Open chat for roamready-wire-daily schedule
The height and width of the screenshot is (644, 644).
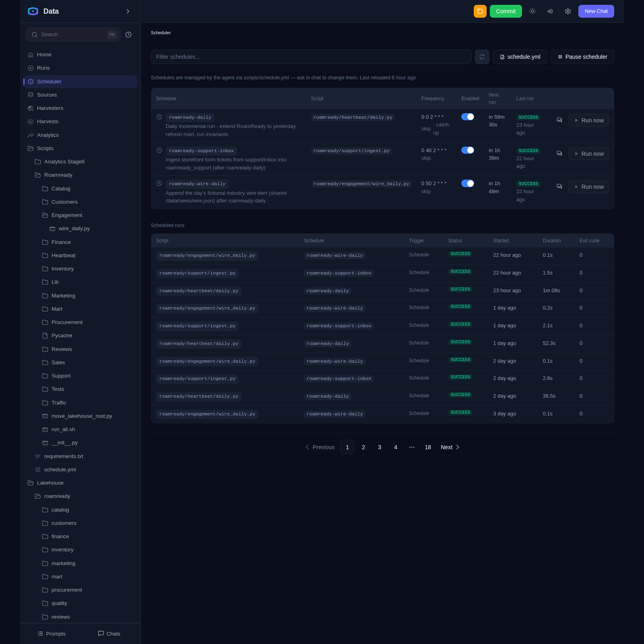click(x=559, y=186)
